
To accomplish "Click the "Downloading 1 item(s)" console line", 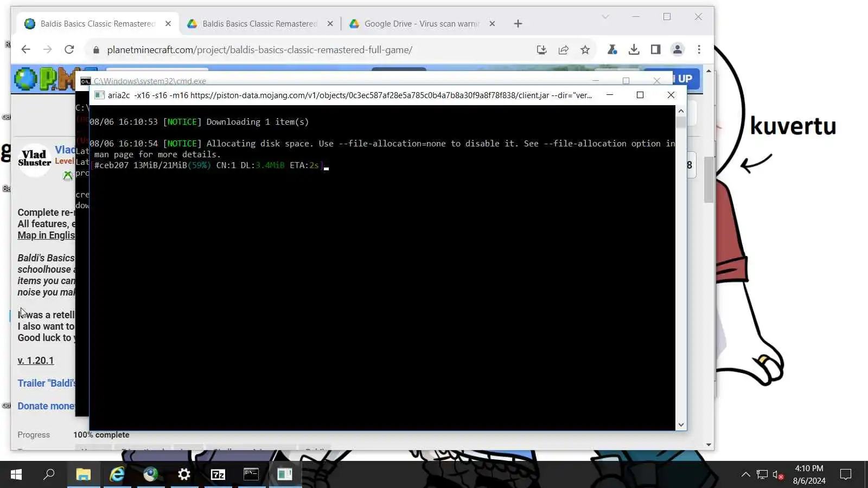I will coord(199,122).
